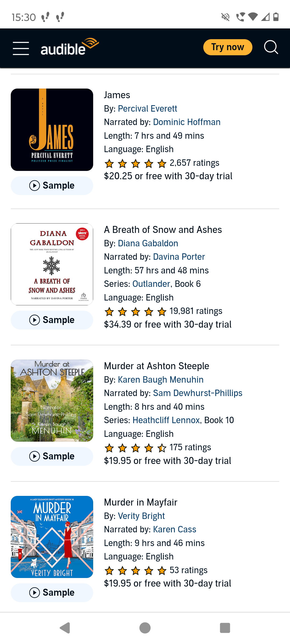Image resolution: width=290 pixels, height=644 pixels.
Task: Open Diana Gabaldon book cover thumbnail
Action: (52, 264)
